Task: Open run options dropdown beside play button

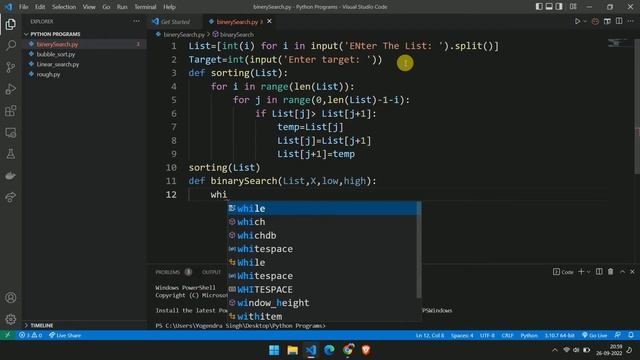Action: tap(585, 21)
